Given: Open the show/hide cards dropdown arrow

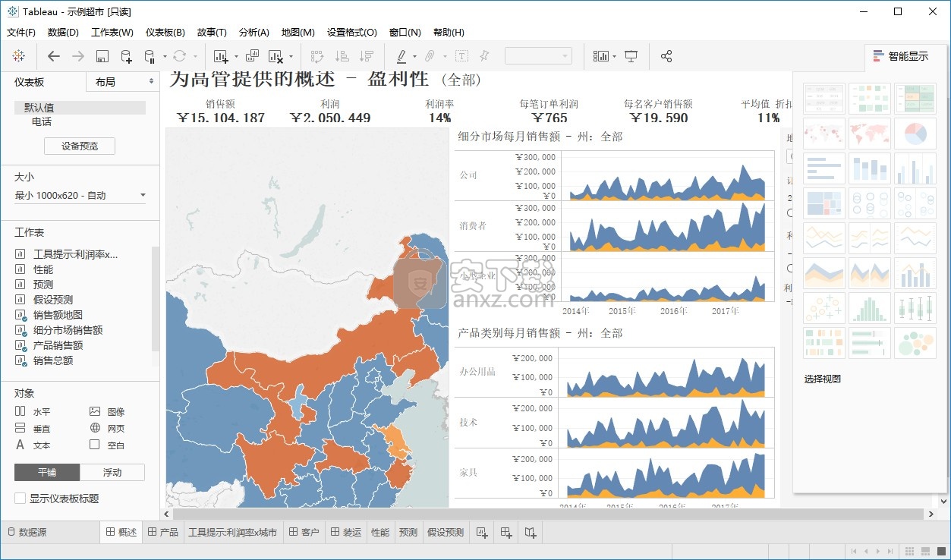Looking at the screenshot, I should click(613, 56).
